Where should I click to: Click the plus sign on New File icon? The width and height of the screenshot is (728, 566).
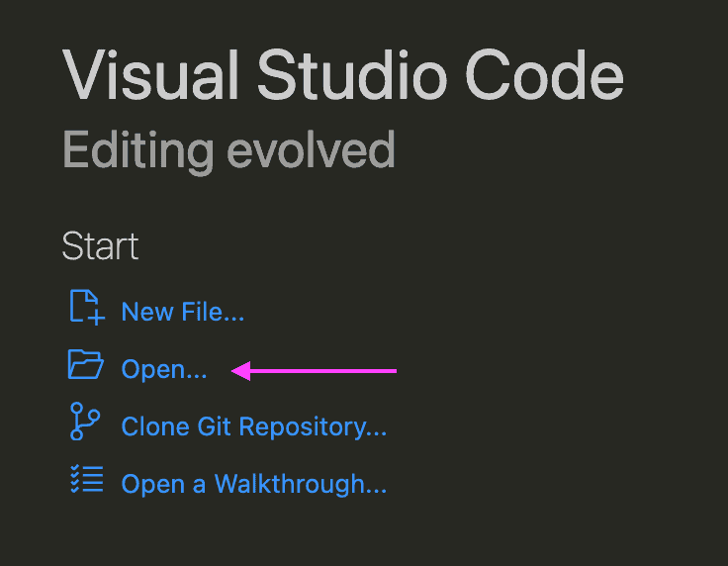97,318
